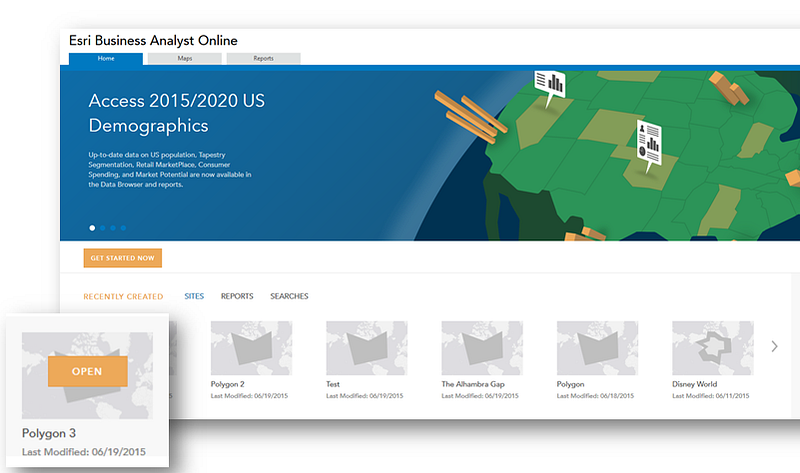Click the Test site name

point(333,384)
